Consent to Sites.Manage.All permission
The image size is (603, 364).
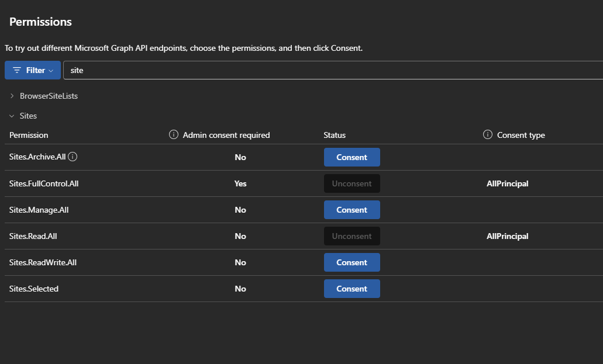coord(352,210)
